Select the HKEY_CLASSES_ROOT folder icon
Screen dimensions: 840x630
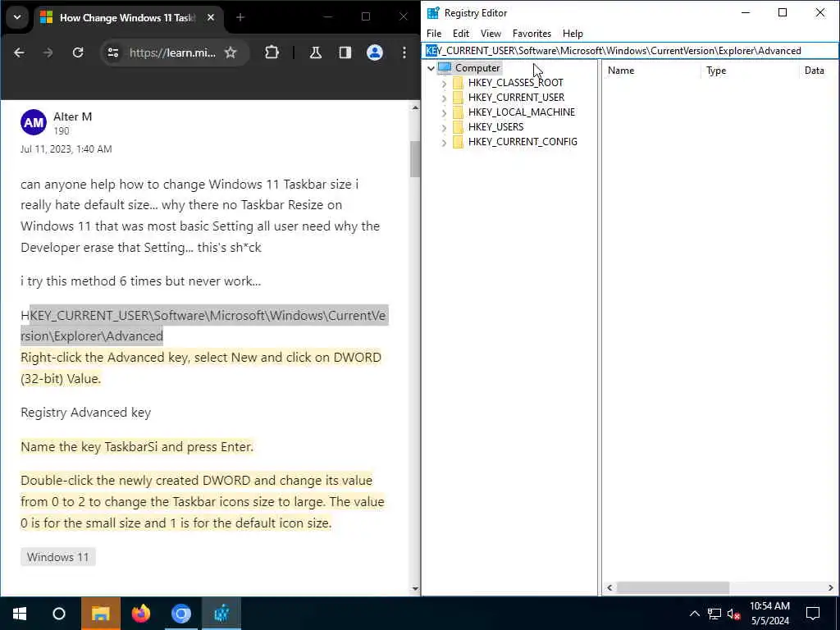458,83
